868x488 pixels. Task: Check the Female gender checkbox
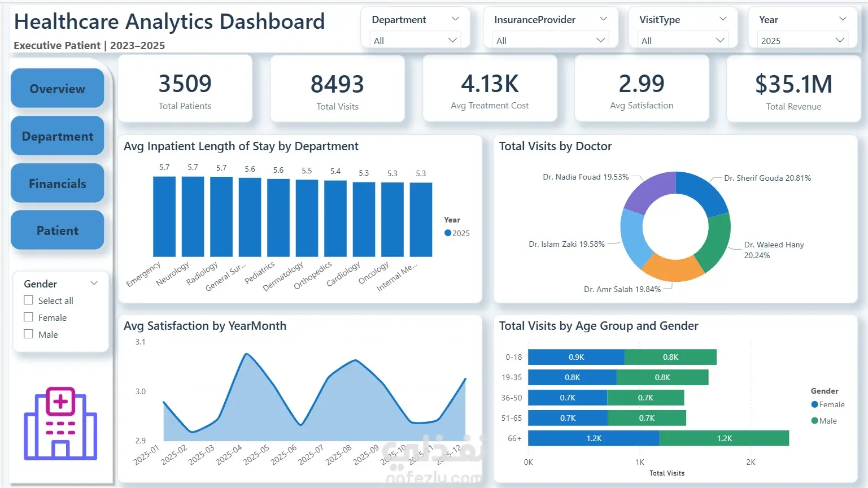pos(28,317)
